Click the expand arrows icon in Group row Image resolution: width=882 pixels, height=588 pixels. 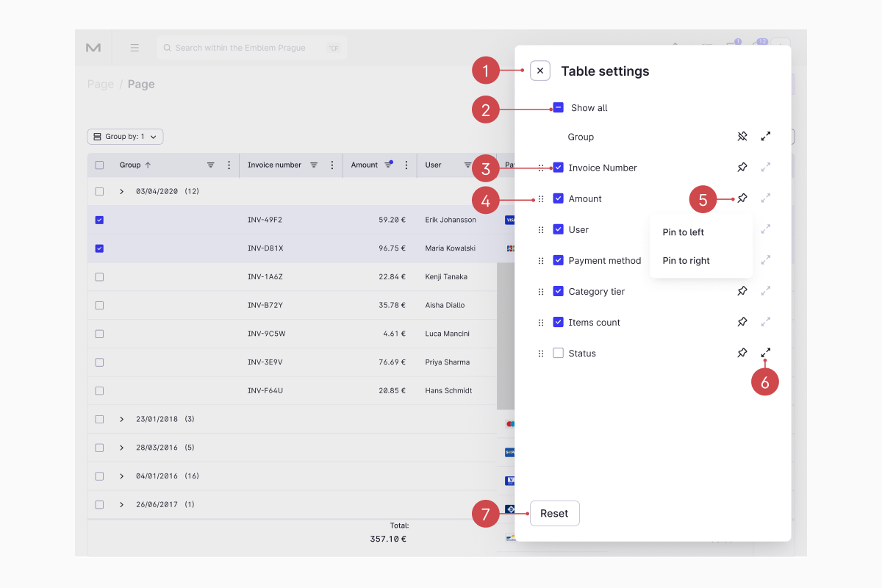(766, 137)
